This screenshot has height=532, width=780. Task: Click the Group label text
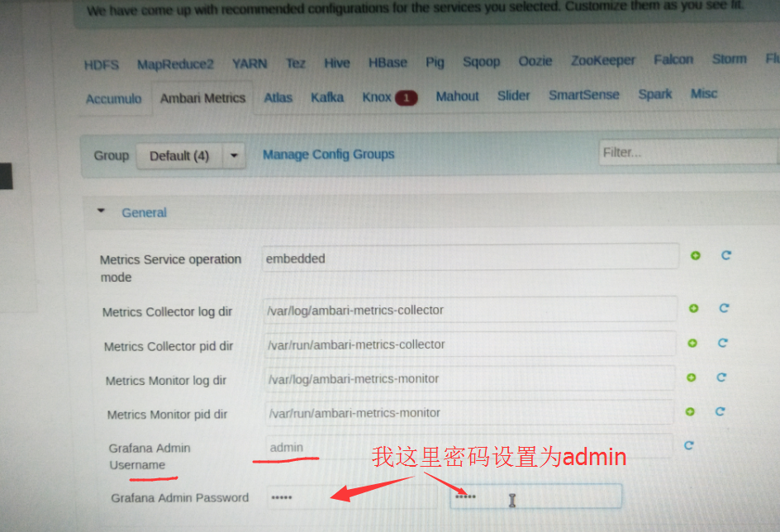(112, 155)
